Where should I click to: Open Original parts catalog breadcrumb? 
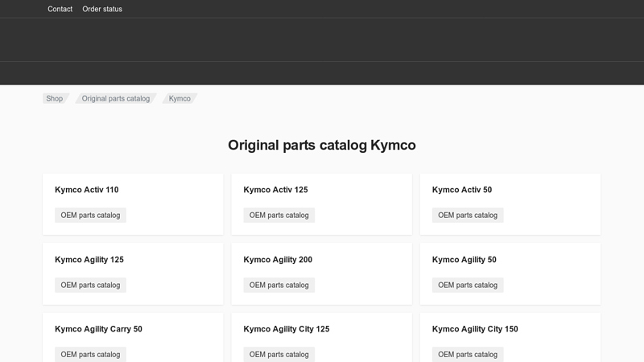[x=116, y=98]
